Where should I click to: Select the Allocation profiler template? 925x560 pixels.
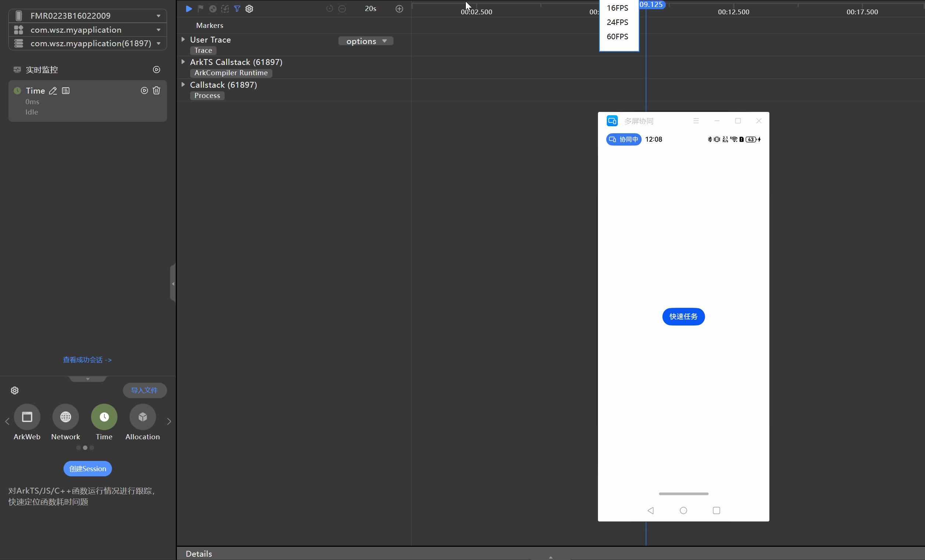click(x=142, y=417)
